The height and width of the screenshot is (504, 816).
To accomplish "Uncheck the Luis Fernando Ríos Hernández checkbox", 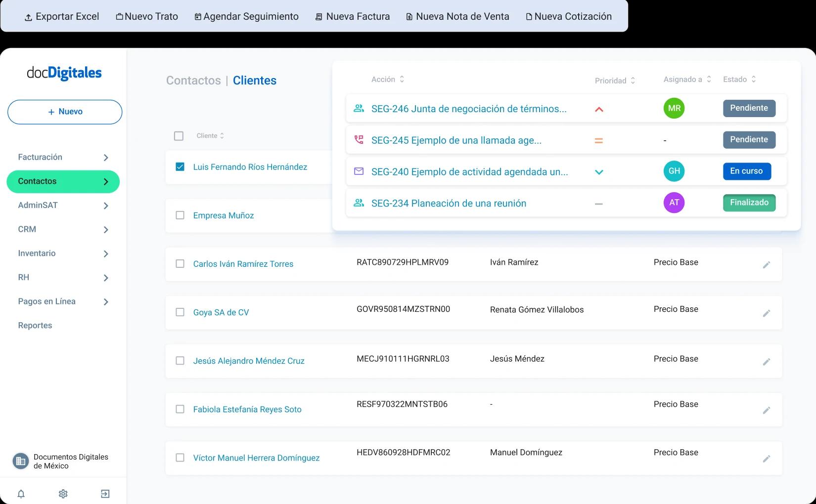I will pos(179,167).
